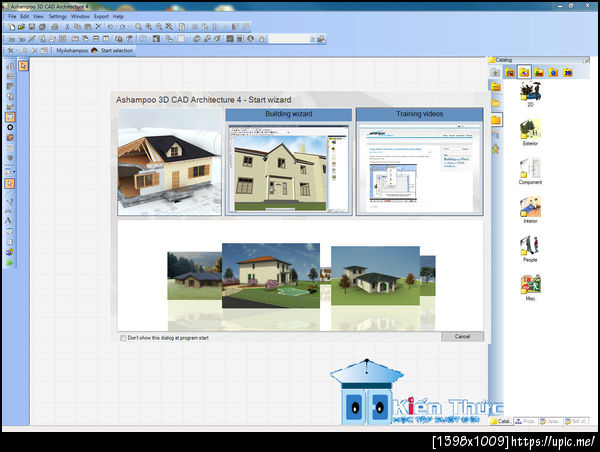
Task: Pin the Catalog panel via corner button
Action: 586,60
